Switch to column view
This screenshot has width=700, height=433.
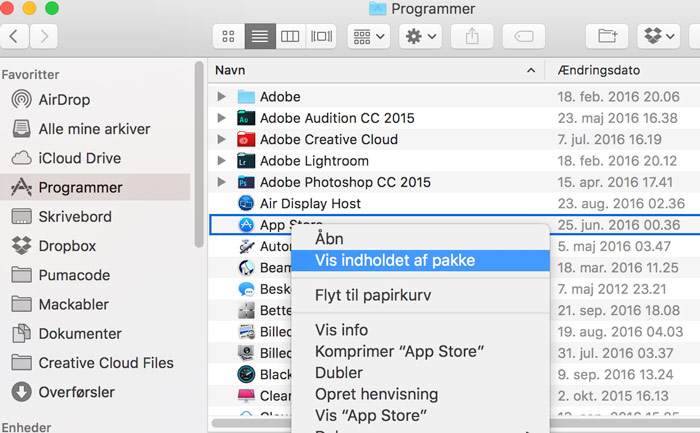tap(290, 36)
